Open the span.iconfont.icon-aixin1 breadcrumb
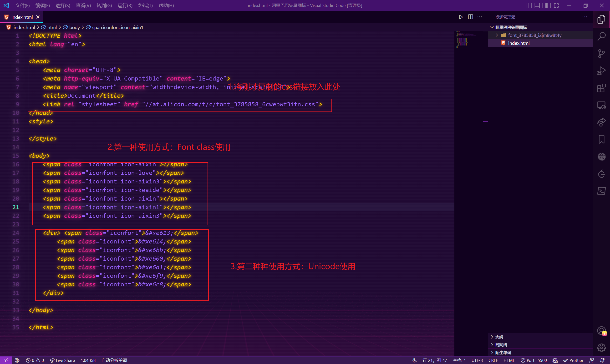Image resolution: width=610 pixels, height=364 pixels. 114,27
